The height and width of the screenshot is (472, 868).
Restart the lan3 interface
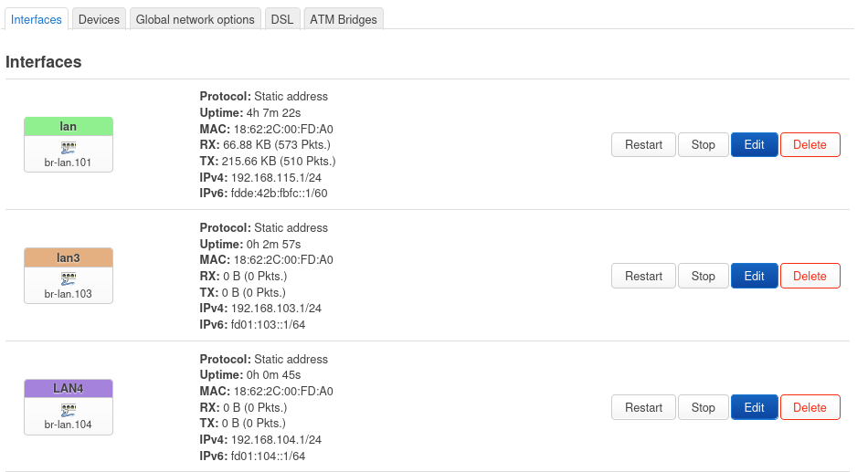[643, 276]
